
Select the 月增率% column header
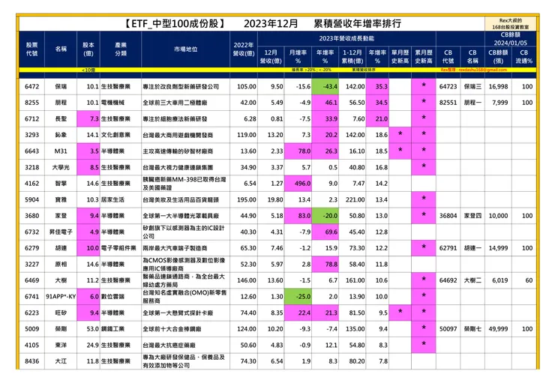pyautogui.click(x=298, y=57)
